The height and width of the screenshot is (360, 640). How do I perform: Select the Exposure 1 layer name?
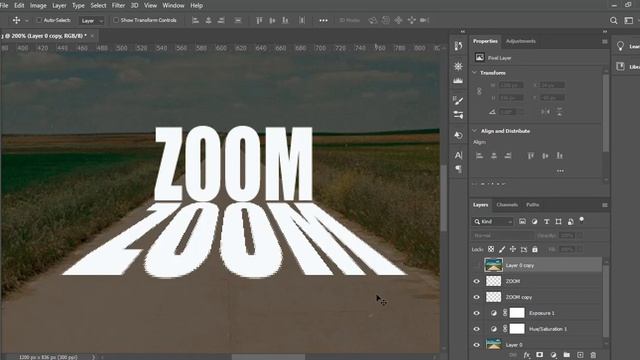pos(542,313)
